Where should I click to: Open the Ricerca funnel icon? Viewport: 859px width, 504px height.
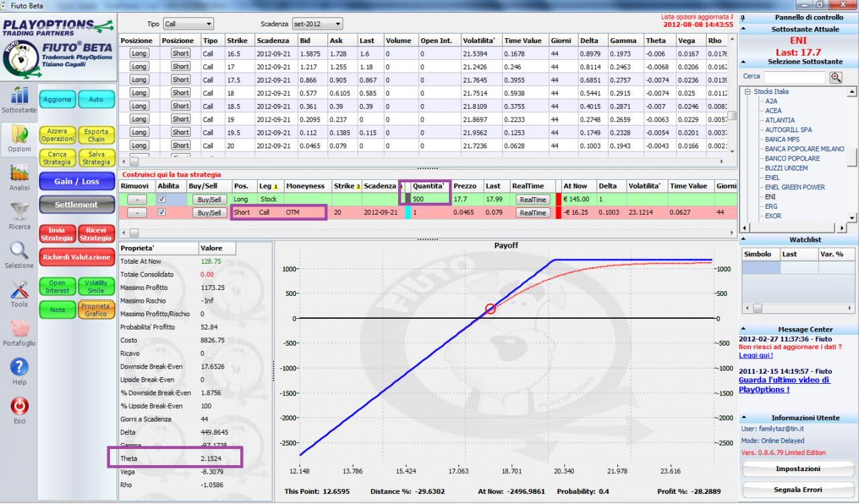[x=19, y=212]
